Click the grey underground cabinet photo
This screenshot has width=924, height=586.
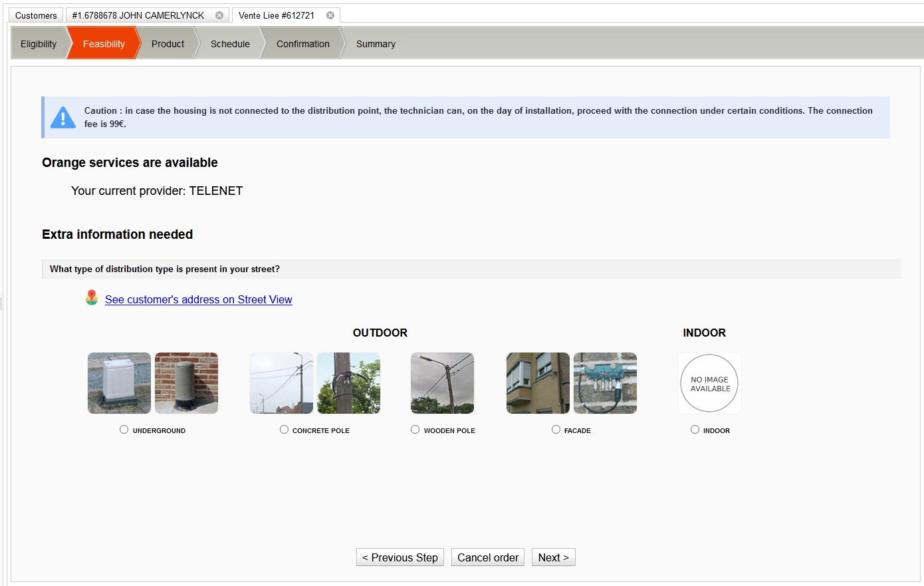point(119,383)
